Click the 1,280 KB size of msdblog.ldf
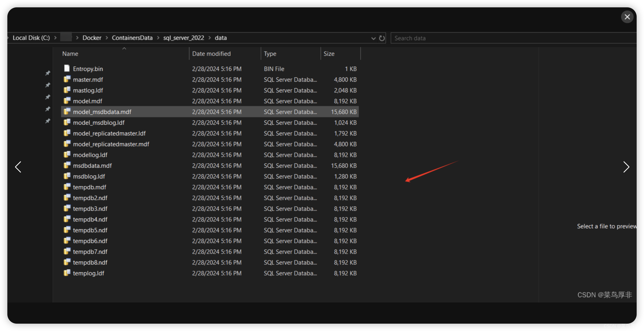The width and height of the screenshot is (644, 331). tap(345, 176)
